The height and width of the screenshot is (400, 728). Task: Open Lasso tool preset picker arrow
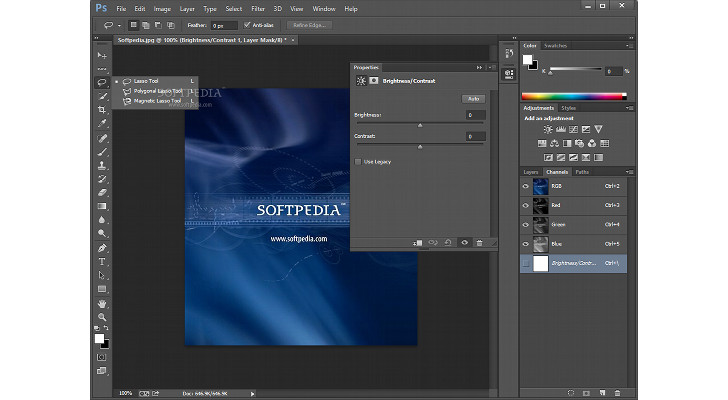coord(119,26)
